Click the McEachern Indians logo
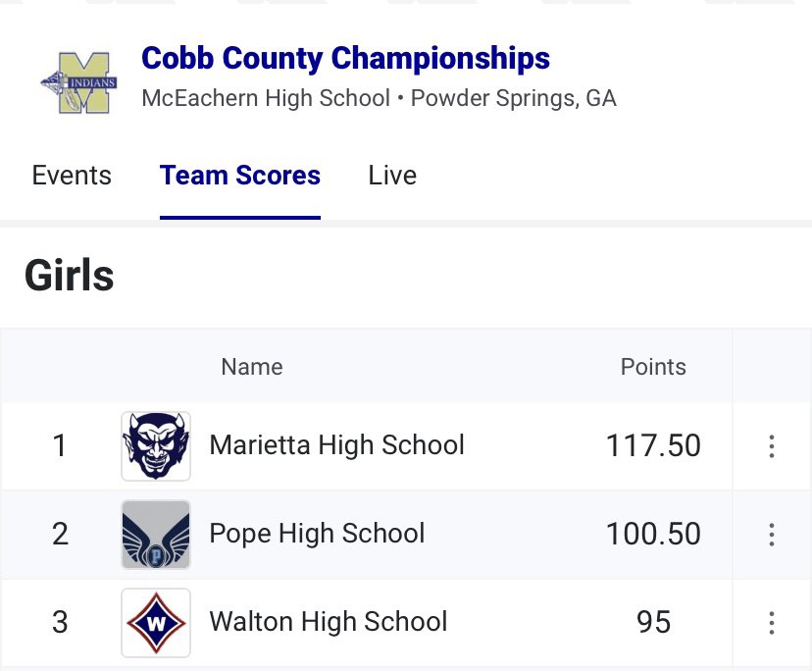Viewport: 812px width, 671px height. [x=78, y=82]
